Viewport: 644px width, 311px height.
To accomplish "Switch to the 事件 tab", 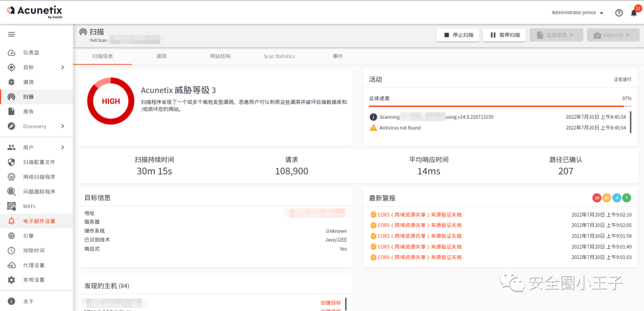I will point(338,56).
